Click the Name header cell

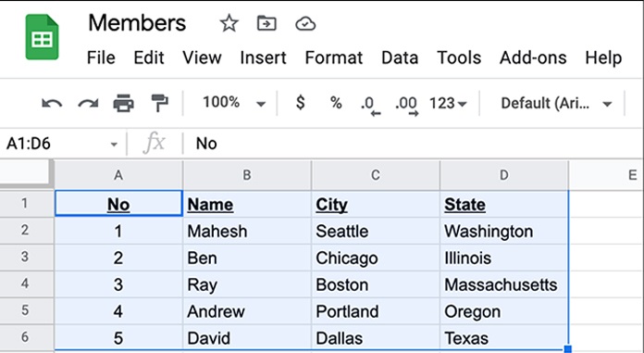pyautogui.click(x=247, y=204)
